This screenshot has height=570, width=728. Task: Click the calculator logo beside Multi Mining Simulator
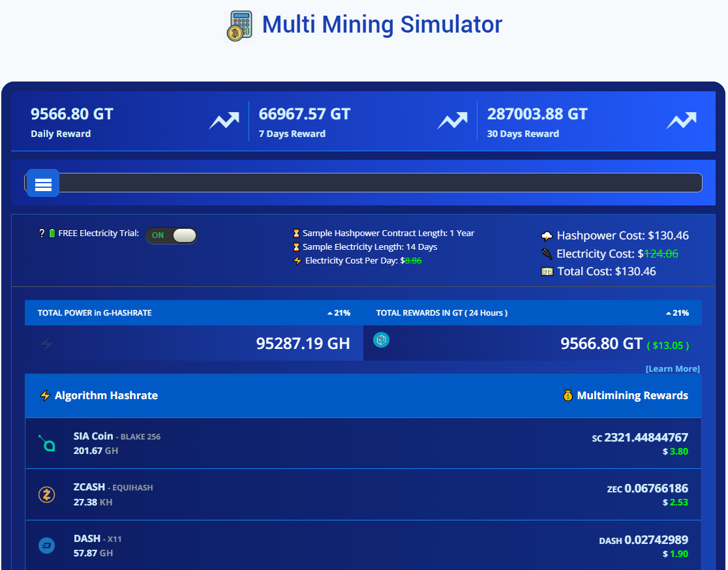[x=239, y=26]
